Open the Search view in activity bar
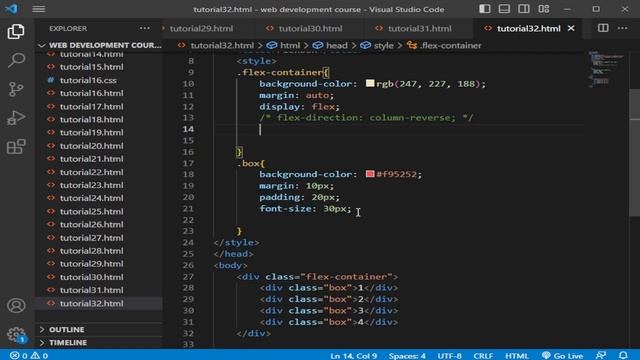Viewport: 640px width, 360px height. click(x=16, y=60)
